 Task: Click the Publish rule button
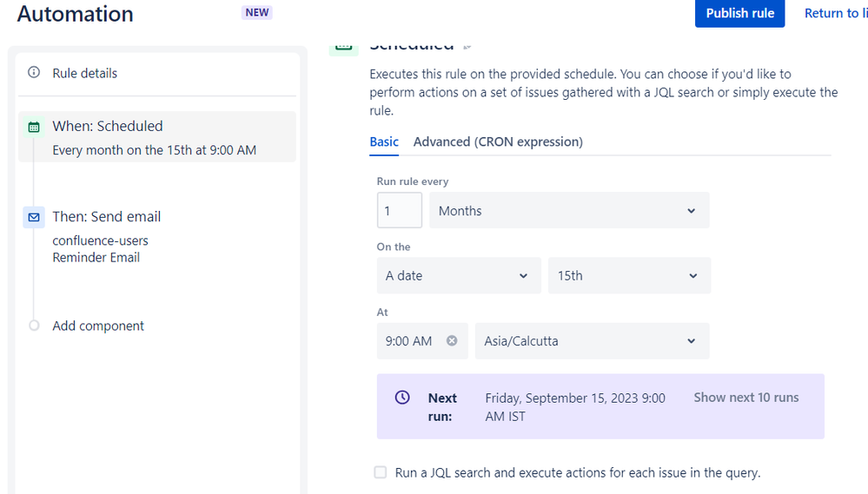tap(739, 13)
